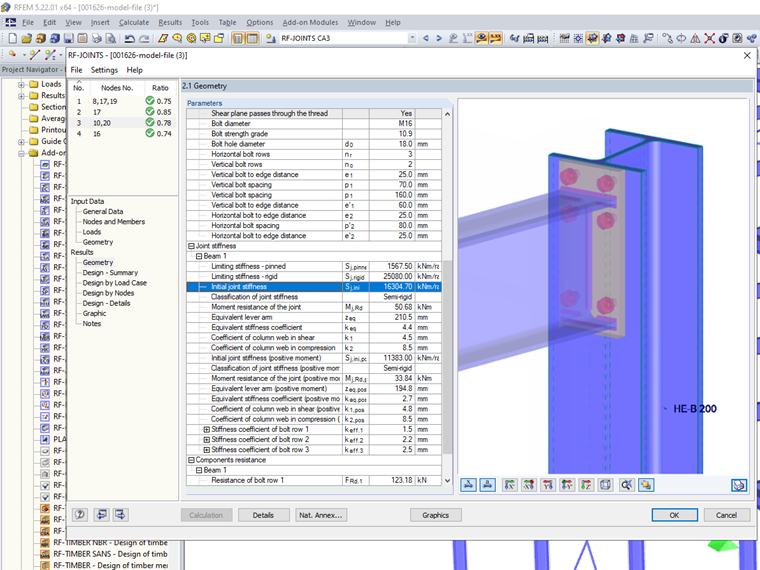Collapse the Components resistance group

point(191,460)
